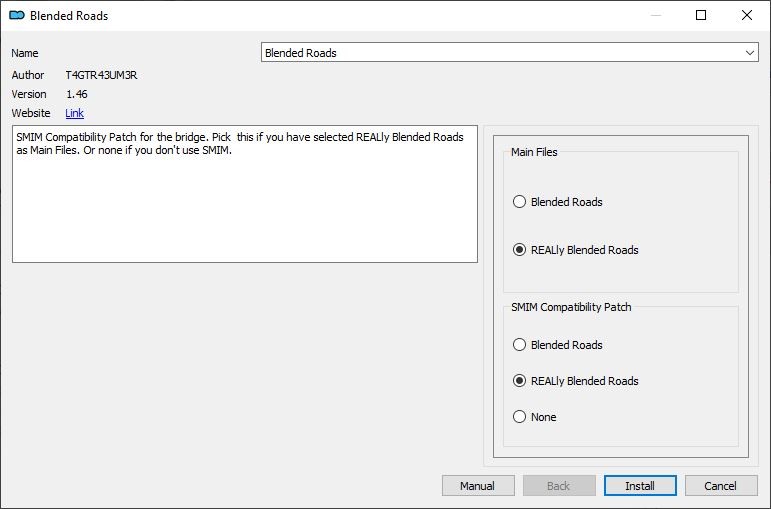The image size is (771, 509).
Task: Click version number 1.46
Action: [77, 94]
